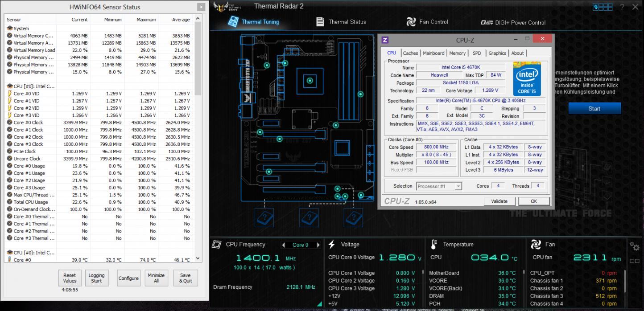The height and width of the screenshot is (311, 644).
Task: Switch to the Thermal Status tab
Action: coord(341,21)
